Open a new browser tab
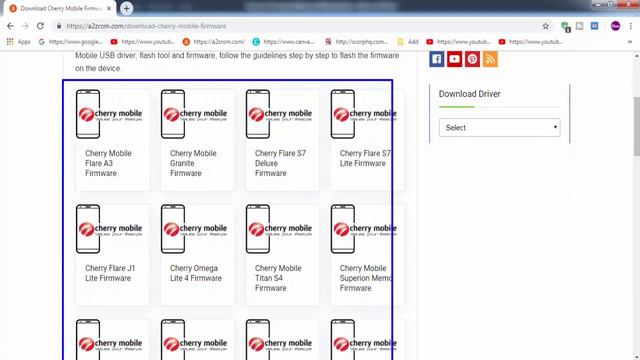 (126, 8)
